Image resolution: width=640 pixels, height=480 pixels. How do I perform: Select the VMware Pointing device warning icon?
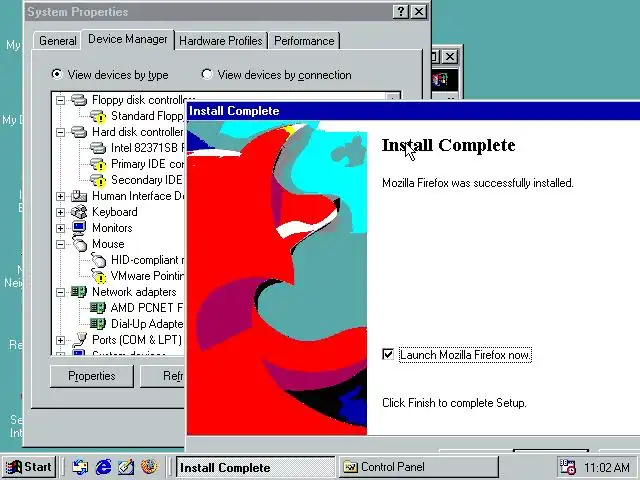point(98,276)
